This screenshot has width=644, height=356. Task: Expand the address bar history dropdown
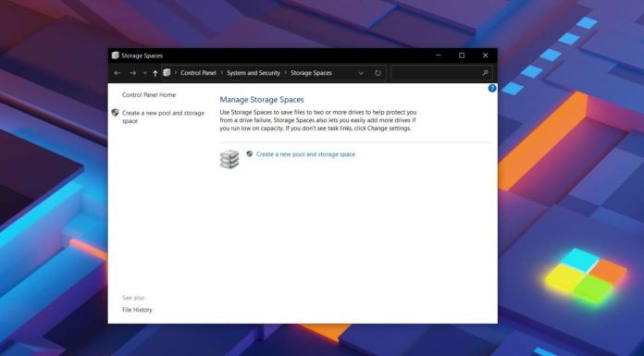(x=361, y=73)
